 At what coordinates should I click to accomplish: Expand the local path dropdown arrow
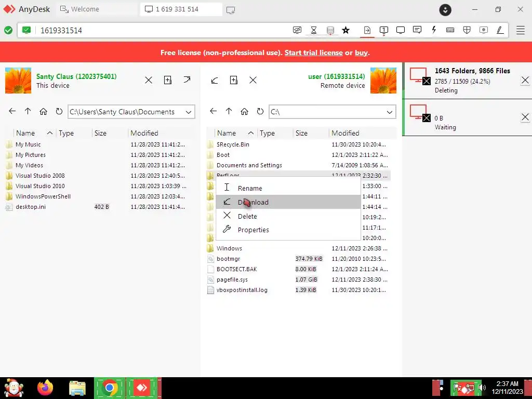pyautogui.click(x=189, y=112)
